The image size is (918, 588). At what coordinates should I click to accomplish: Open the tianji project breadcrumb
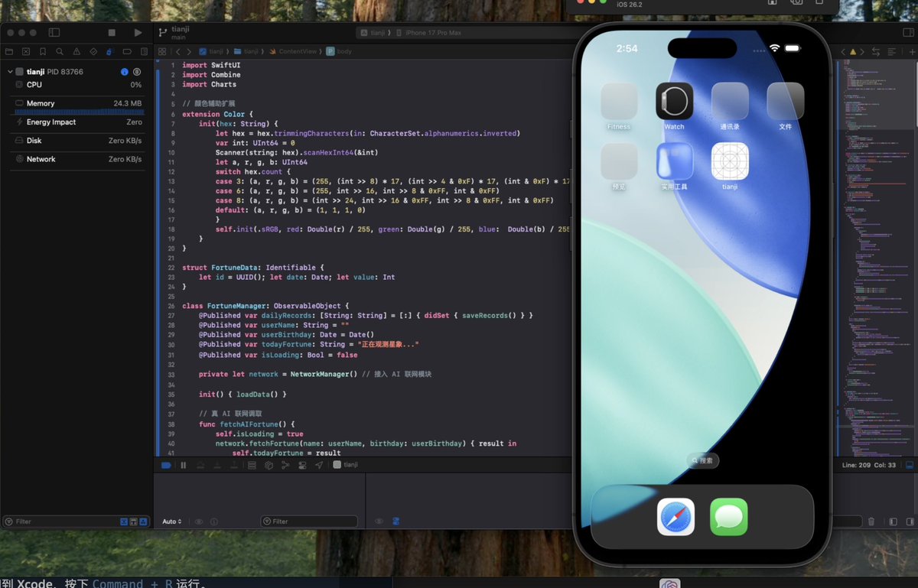[211, 51]
